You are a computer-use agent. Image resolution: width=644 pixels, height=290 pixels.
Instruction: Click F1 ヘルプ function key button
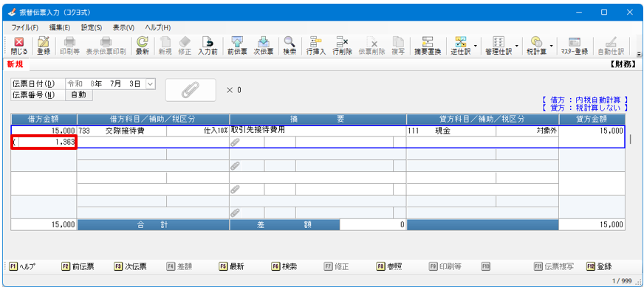coord(22,266)
